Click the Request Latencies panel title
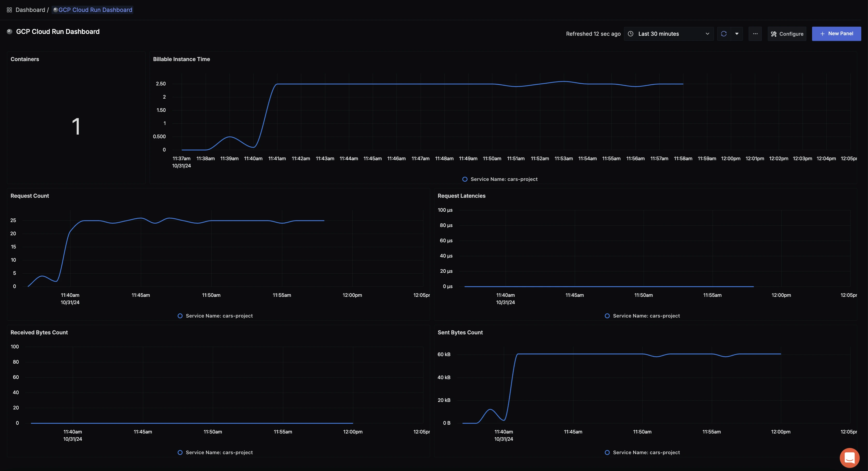Screen dimensions: 868x471 [x=461, y=196]
